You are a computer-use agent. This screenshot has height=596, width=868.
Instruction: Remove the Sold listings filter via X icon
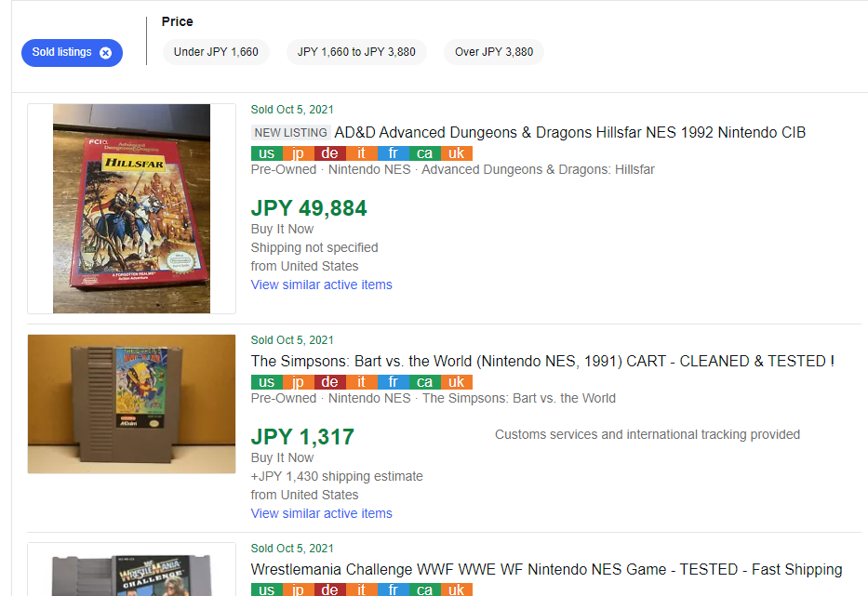pos(105,53)
